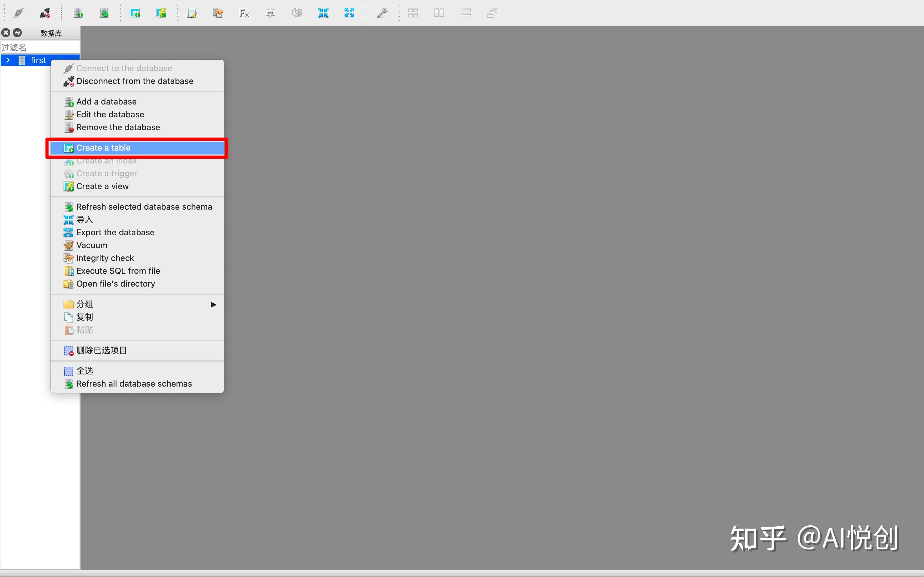924x577 pixels.
Task: Click the 过滤名 filter input field
Action: (40, 48)
